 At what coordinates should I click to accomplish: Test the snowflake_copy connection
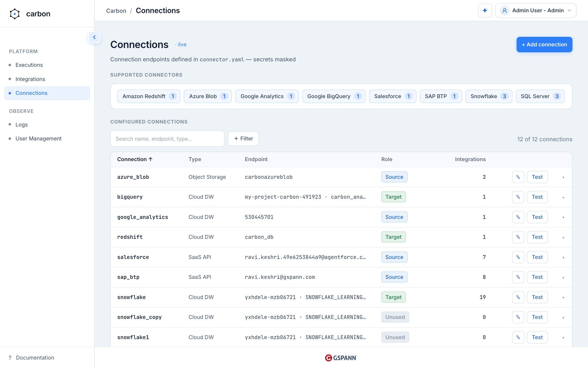pyautogui.click(x=537, y=317)
